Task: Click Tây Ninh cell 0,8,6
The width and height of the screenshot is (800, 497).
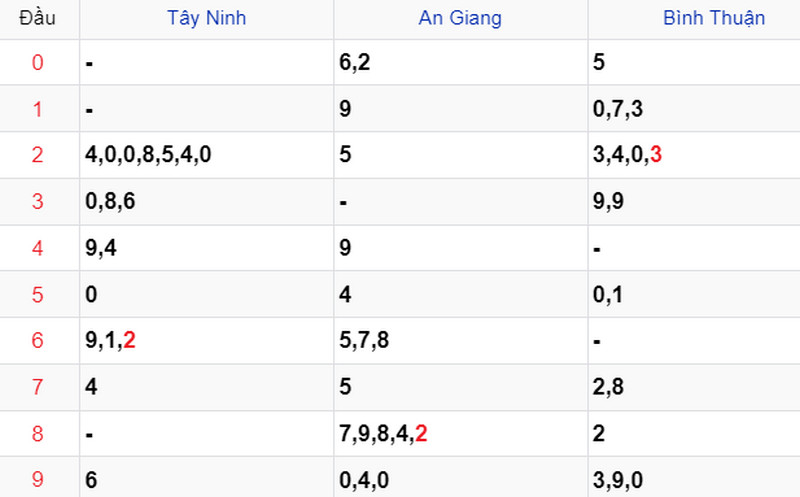Action: [x=111, y=201]
